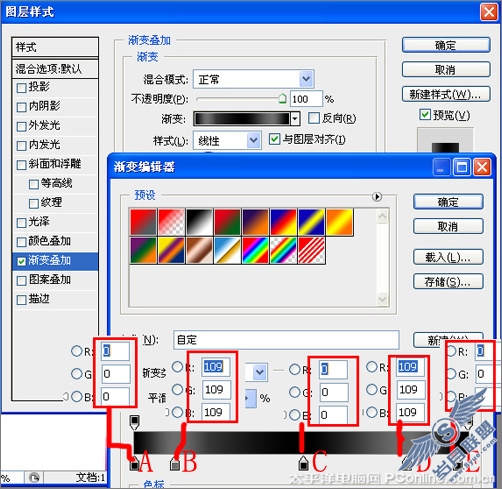Toggle the 与图层对齐 align with layer checkbox
This screenshot has height=489, width=502.
[x=274, y=139]
